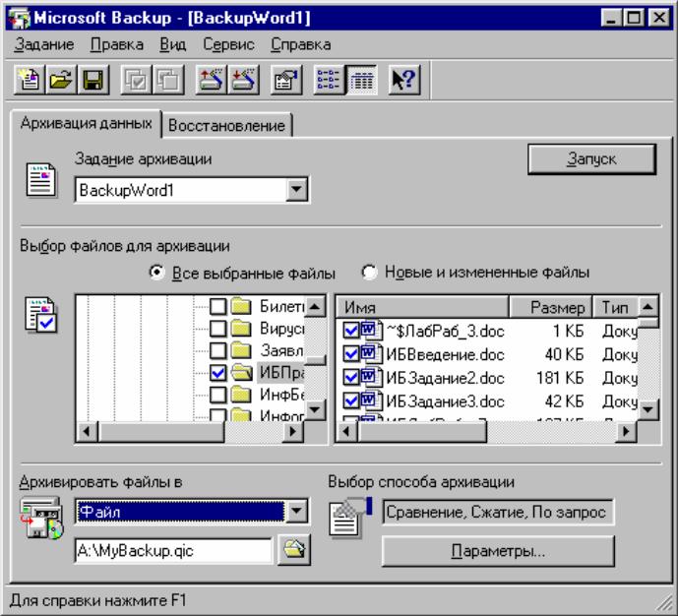Viewport: 678px width, 616px height.
Task: Click the greyed deselect-all toolbar icon
Action: pos(168,80)
